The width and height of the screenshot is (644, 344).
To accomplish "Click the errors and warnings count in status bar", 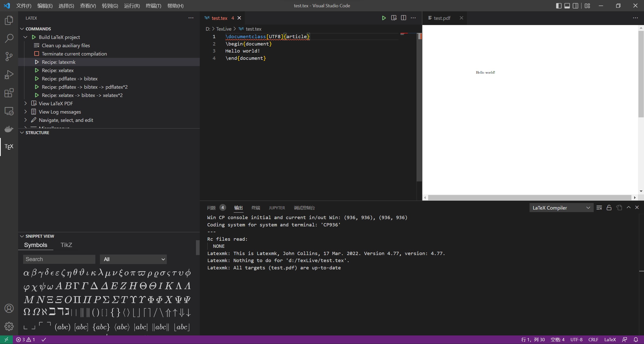I will (26, 340).
